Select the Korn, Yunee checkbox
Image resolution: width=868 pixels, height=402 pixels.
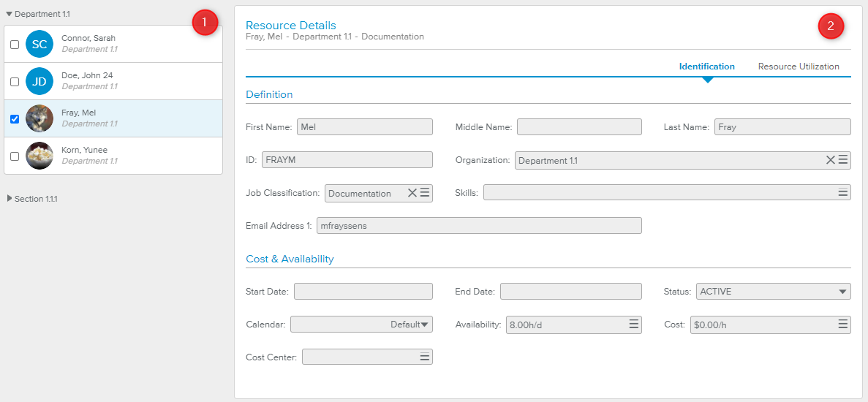point(15,156)
